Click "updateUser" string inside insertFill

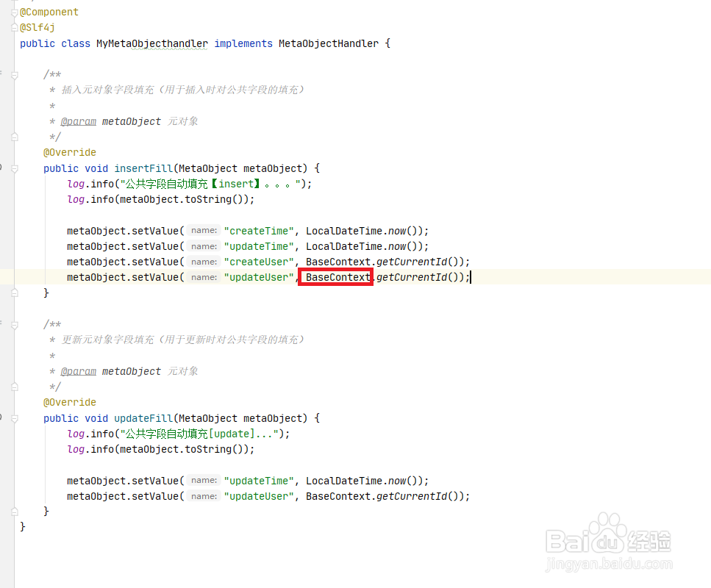point(259,277)
